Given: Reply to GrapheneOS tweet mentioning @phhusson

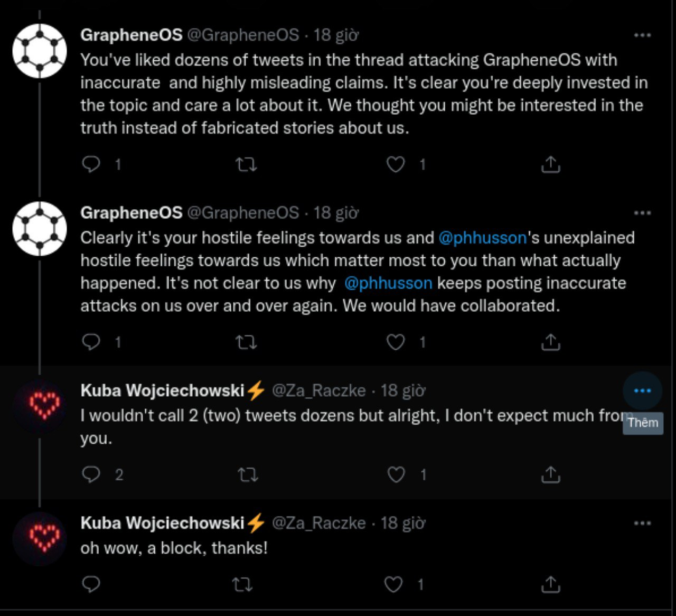Looking at the screenshot, I should 91,342.
